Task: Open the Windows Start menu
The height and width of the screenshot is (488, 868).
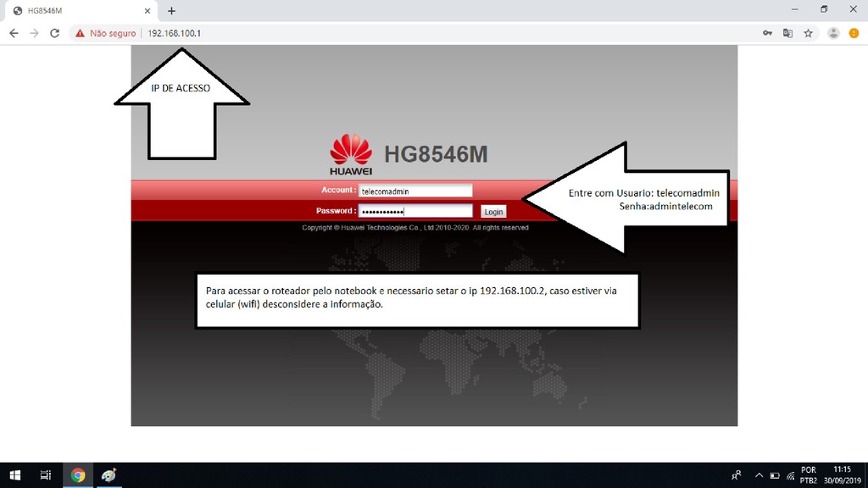Action: tap(15, 475)
